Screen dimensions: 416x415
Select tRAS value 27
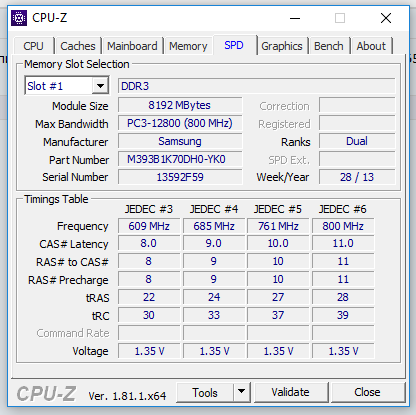278,297
